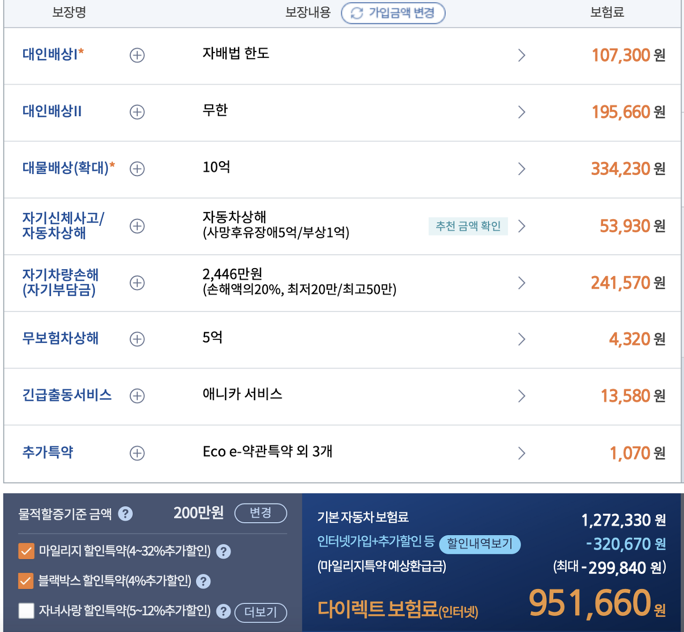Select 4,320 원 premium amount
Screen dimensions: 684x632
(637, 339)
